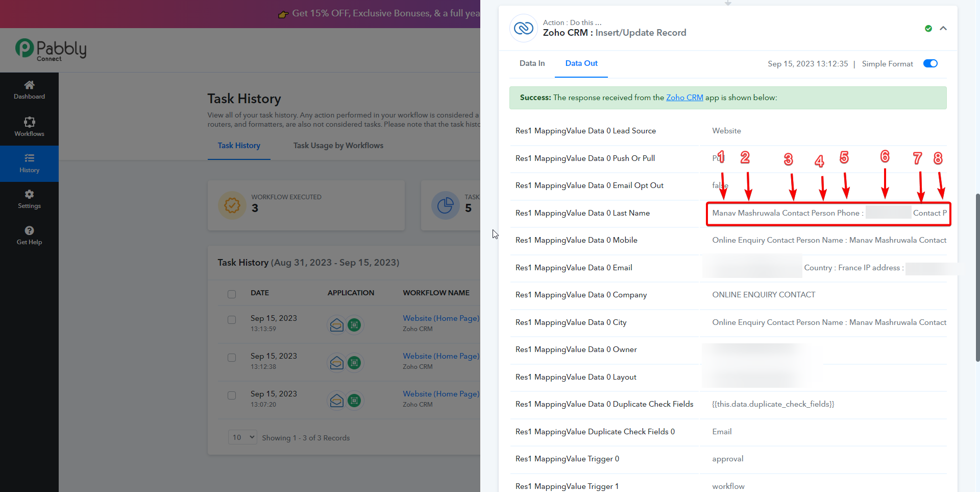Open the Zoho CRM link in success message
Viewport: 980px width, 492px height.
coord(684,98)
